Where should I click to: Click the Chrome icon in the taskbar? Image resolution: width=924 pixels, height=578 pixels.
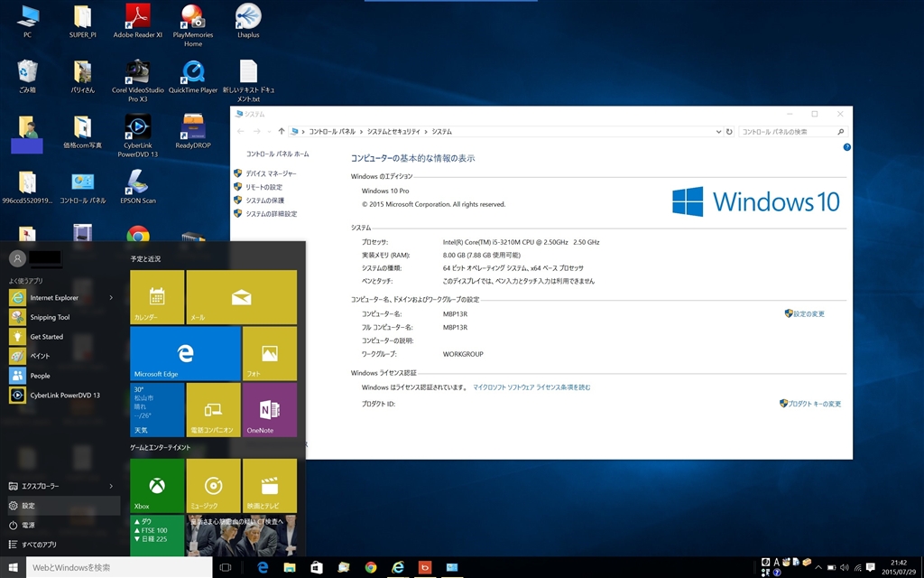(371, 567)
